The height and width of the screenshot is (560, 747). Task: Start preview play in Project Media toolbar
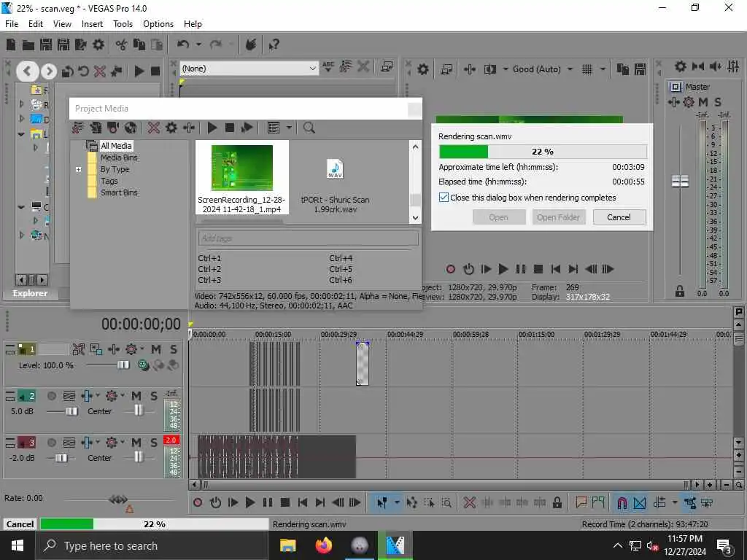[x=212, y=128]
